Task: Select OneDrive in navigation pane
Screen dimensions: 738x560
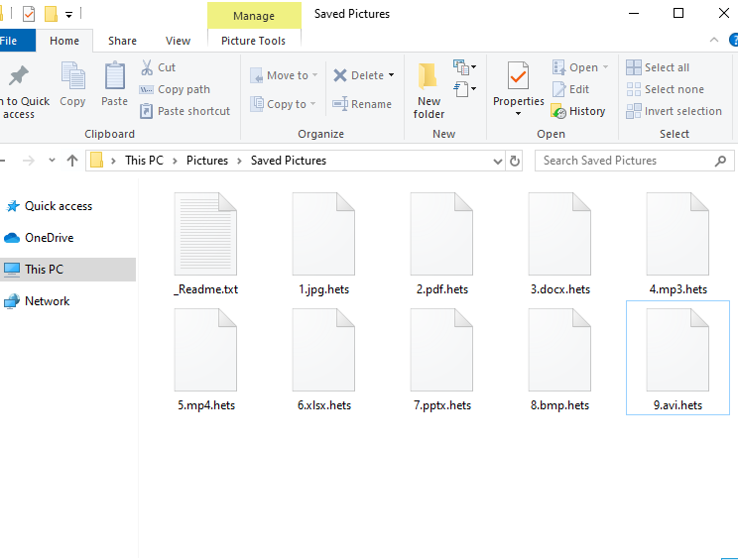Action: 49,238
